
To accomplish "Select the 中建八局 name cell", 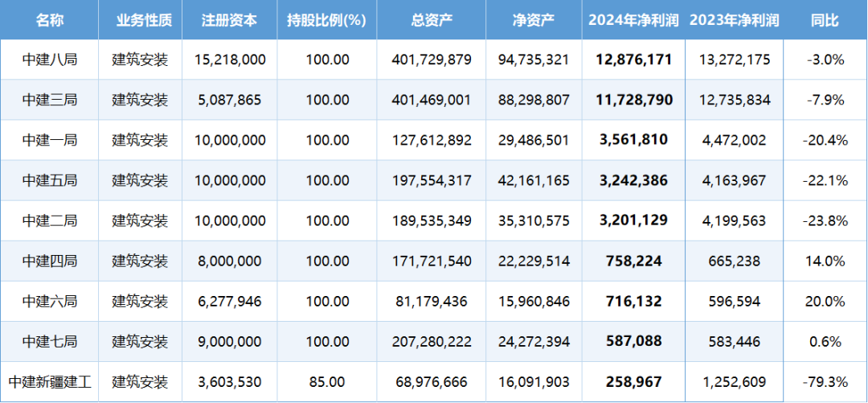I will [49, 60].
